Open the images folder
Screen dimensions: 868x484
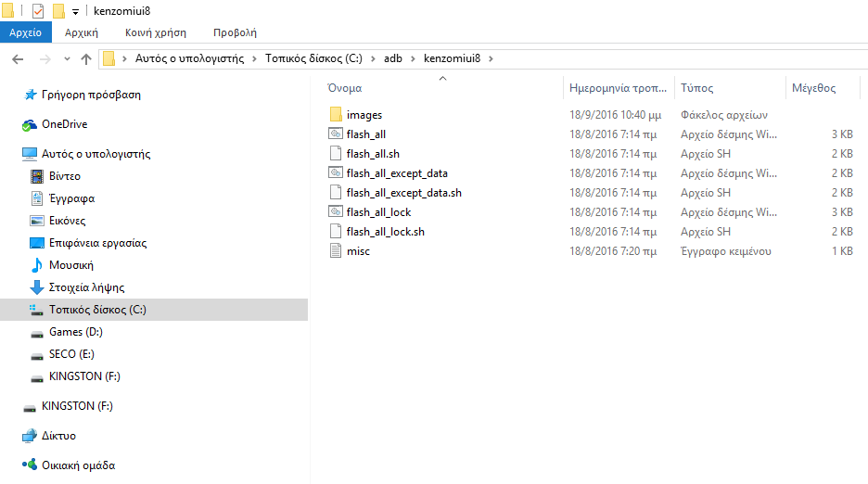coord(364,115)
